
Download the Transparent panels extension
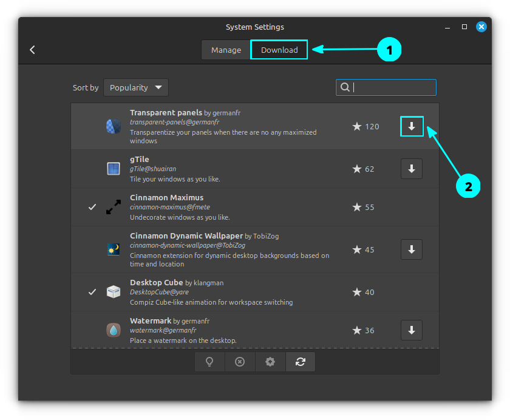tap(412, 126)
